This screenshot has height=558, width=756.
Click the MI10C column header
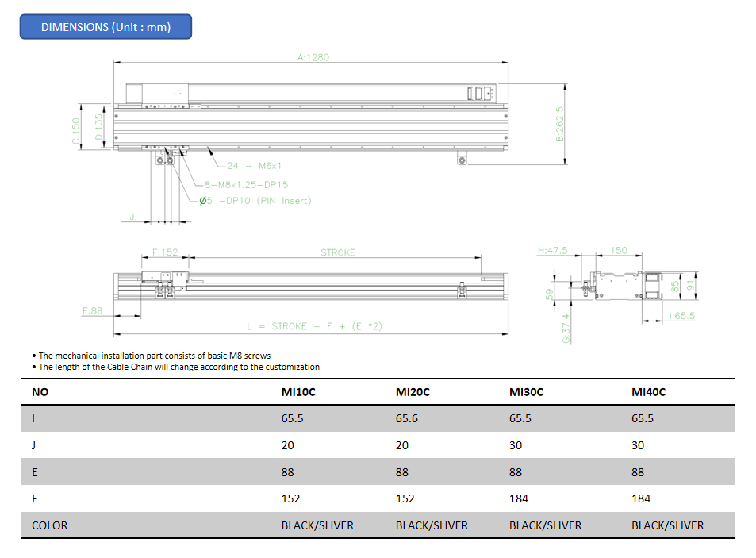pos(298,392)
